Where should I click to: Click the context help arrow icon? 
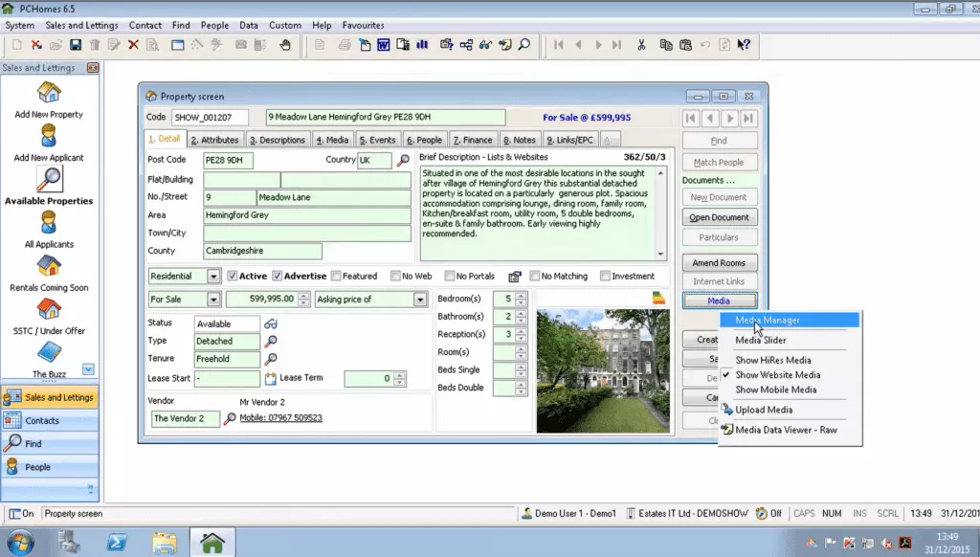(743, 45)
